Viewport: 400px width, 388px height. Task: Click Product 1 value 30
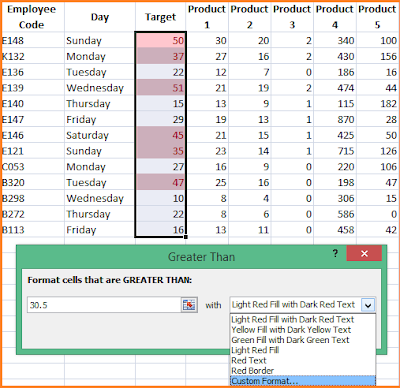click(207, 41)
